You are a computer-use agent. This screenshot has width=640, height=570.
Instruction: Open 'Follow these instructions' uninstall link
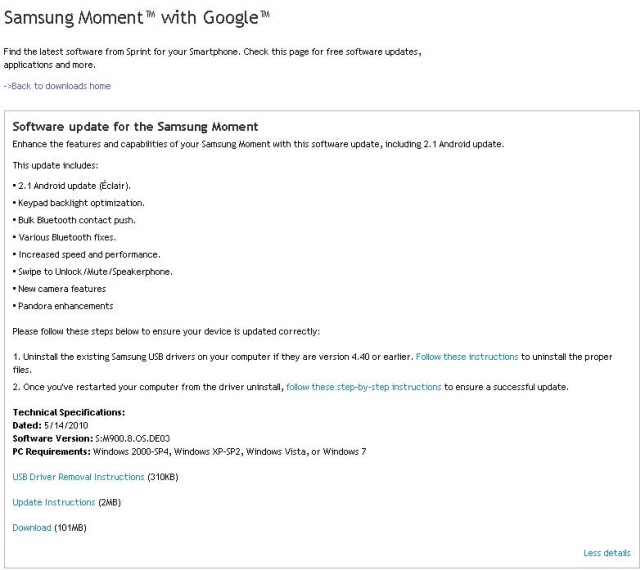(467, 357)
